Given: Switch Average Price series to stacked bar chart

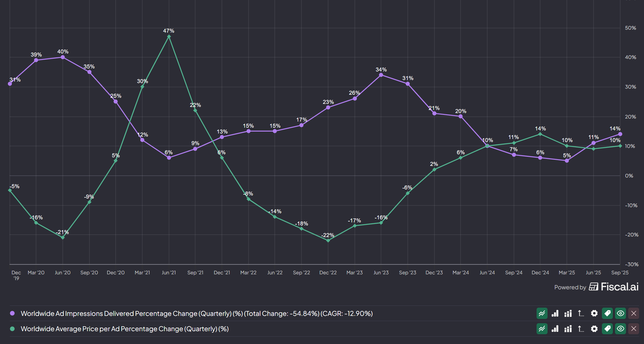Looking at the screenshot, I should (x=568, y=329).
